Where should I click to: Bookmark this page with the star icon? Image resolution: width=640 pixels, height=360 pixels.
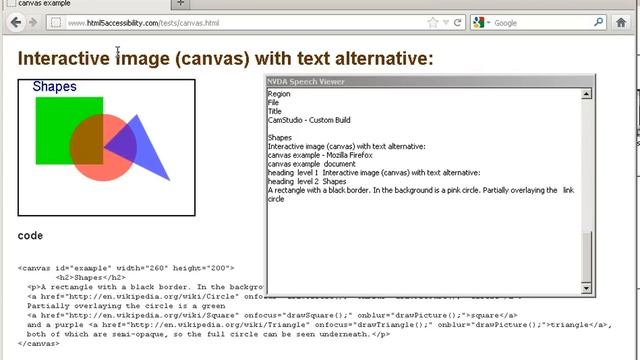coord(433,23)
